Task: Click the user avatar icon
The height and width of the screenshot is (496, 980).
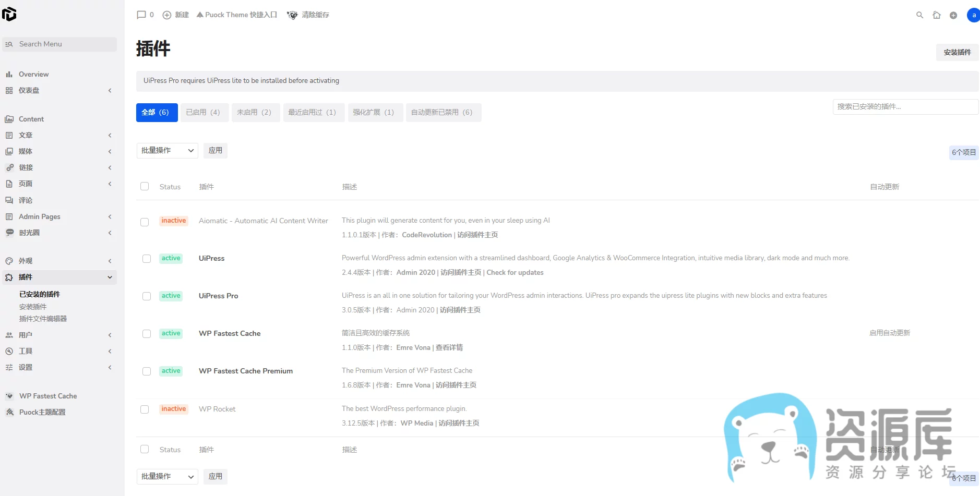Action: coord(973,15)
